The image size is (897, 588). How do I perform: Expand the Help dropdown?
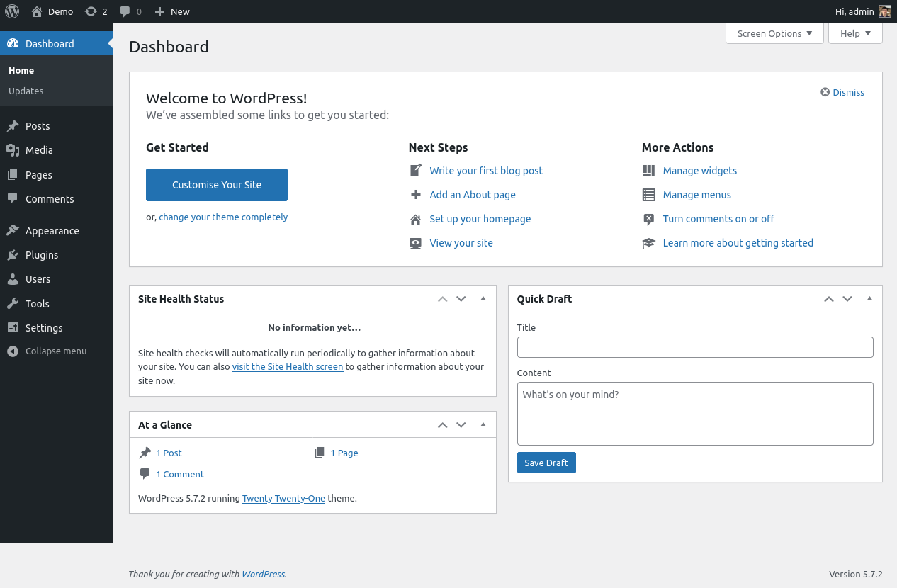pyautogui.click(x=854, y=33)
